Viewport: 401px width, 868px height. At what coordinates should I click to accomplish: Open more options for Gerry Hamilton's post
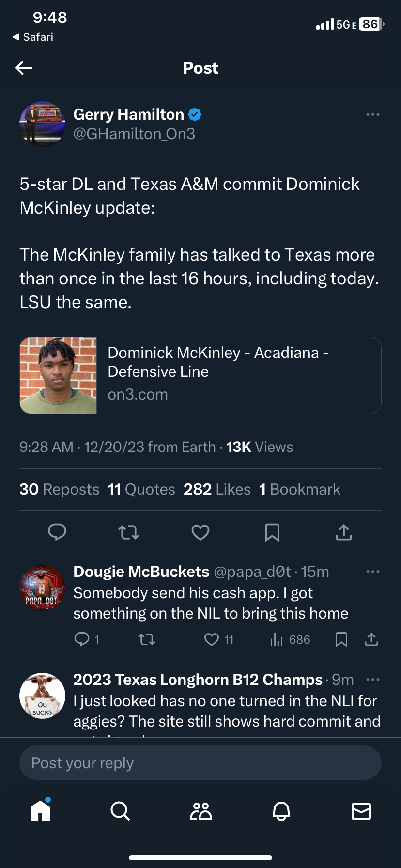pos(372,114)
